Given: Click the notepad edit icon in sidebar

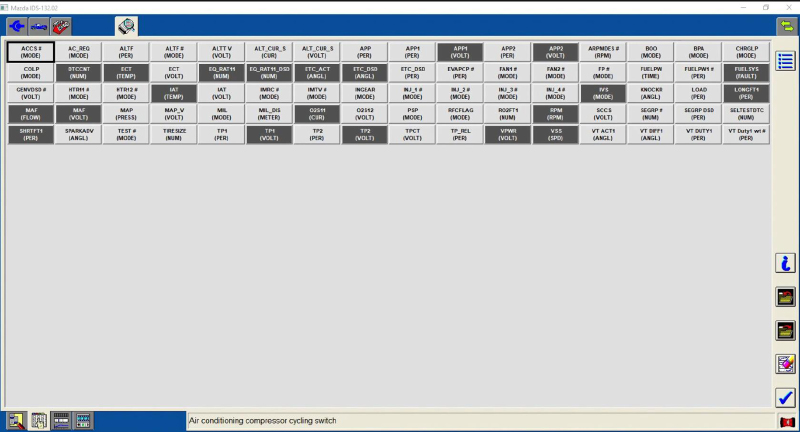Looking at the screenshot, I should 786,364.
